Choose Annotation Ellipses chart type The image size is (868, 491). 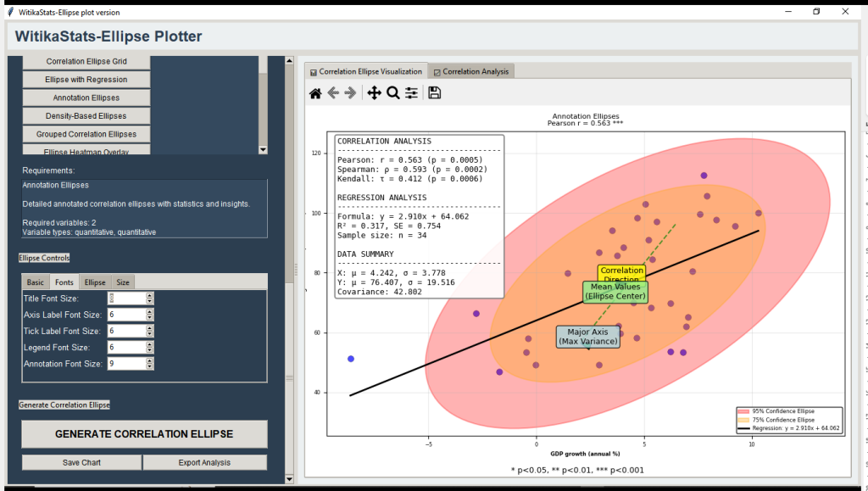coord(86,98)
